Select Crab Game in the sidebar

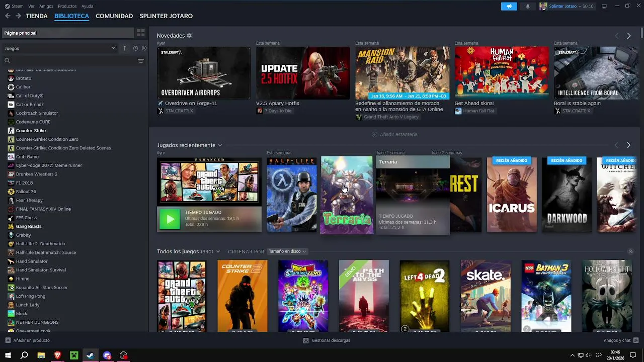tap(27, 157)
